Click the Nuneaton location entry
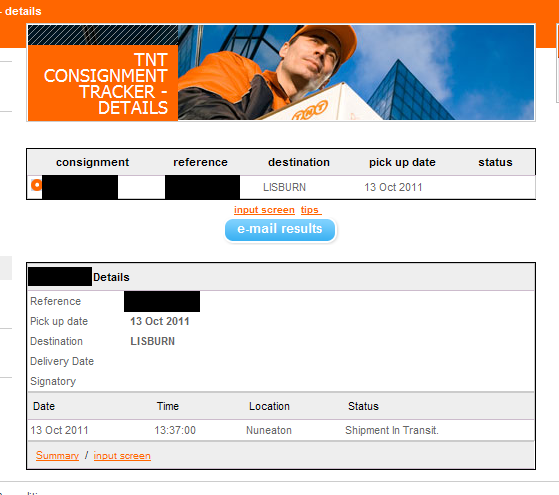Screen dimensions: 559x495 [x=269, y=430]
